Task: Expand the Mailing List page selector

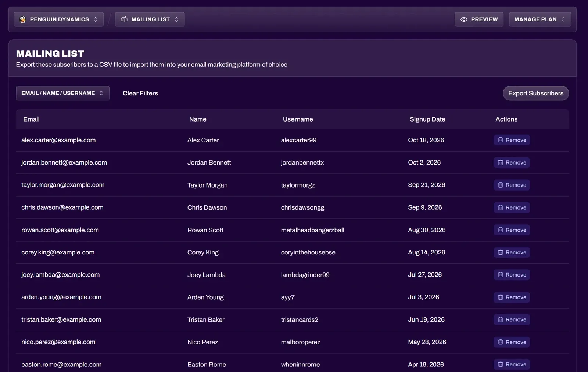Action: pyautogui.click(x=150, y=19)
